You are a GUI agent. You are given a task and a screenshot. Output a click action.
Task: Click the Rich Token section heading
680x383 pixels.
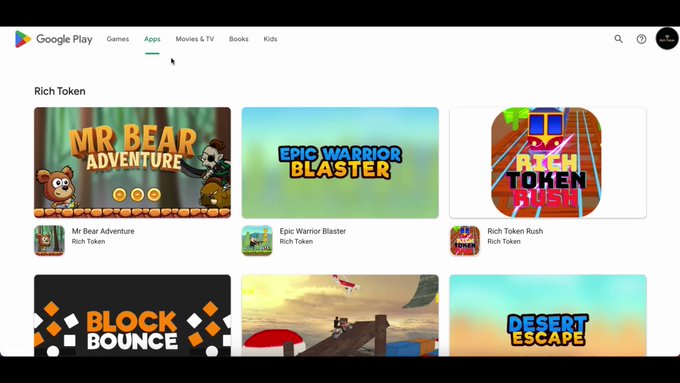coord(60,91)
